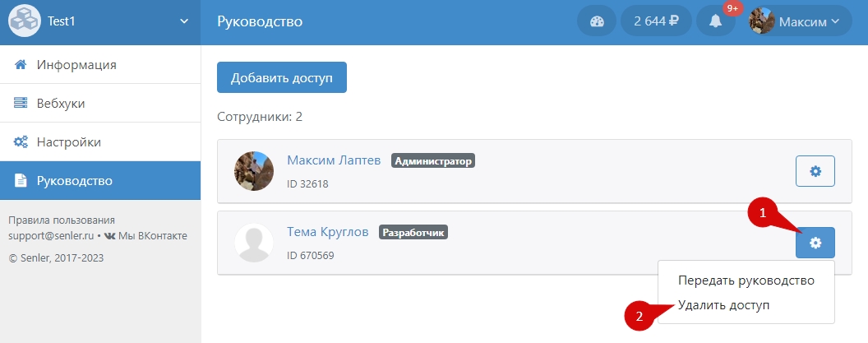
Task: Open Максим Лаптев profile link
Action: point(334,160)
